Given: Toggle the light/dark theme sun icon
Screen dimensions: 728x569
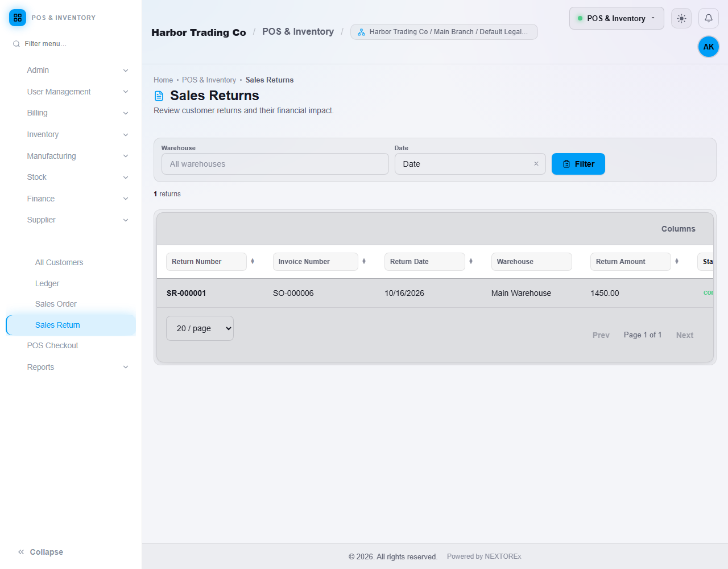Looking at the screenshot, I should coord(681,18).
